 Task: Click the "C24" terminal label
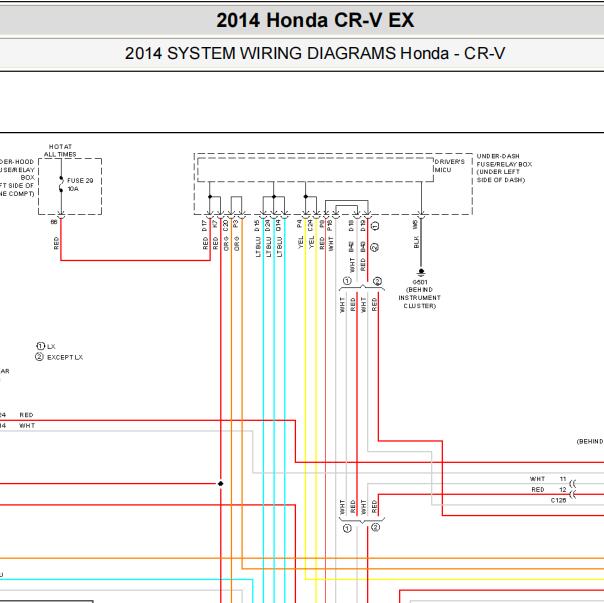click(310, 225)
